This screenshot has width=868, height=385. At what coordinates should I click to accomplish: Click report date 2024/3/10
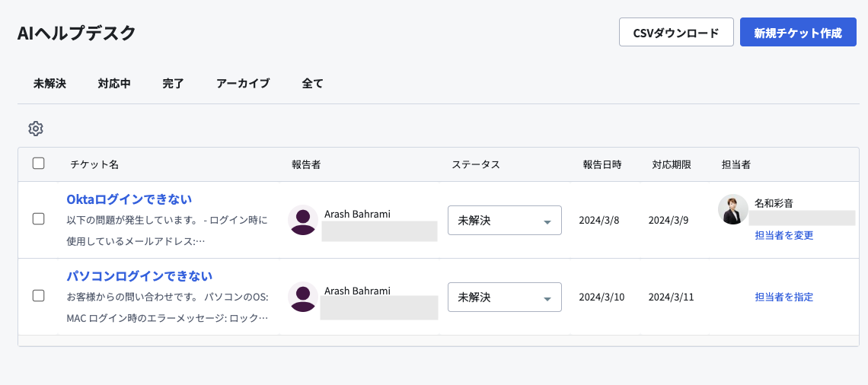coord(602,297)
